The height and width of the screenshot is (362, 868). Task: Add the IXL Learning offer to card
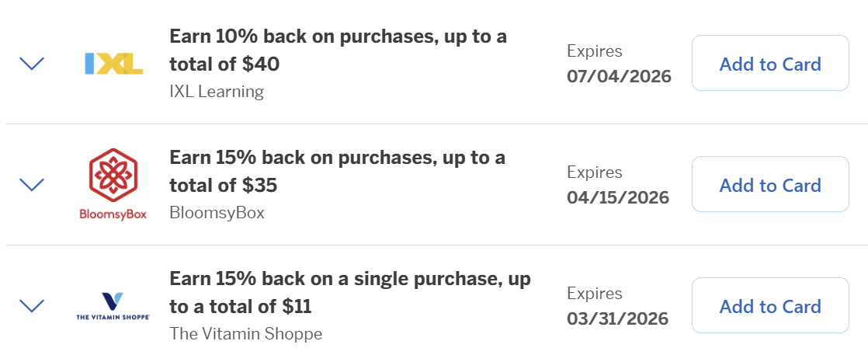click(x=769, y=64)
